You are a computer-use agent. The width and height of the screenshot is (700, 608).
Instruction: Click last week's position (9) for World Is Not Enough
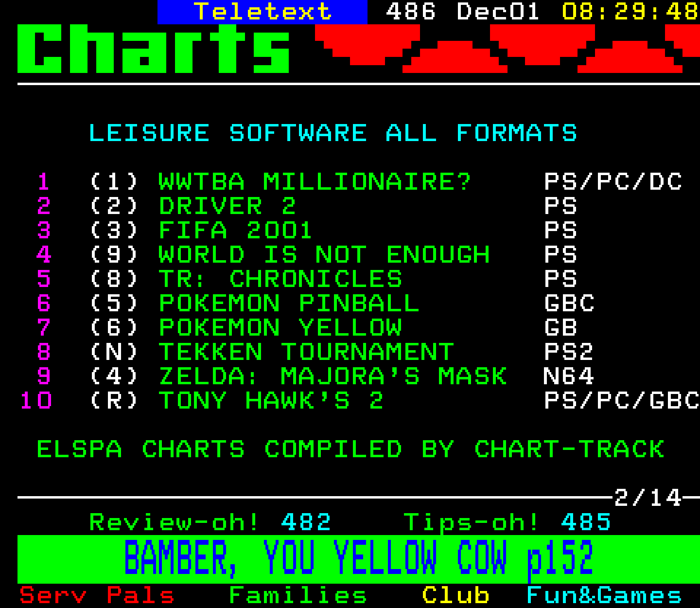pos(114,255)
